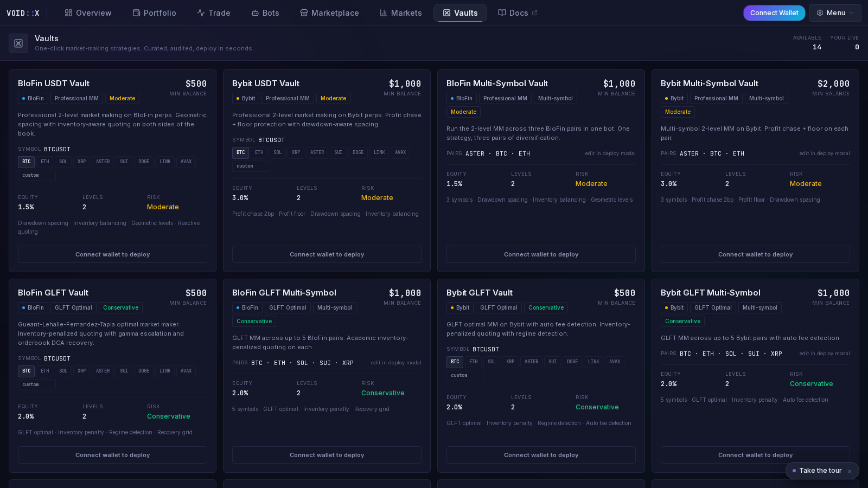Select SUI symbol in Bybit GLFT Vault
This screenshot has width=868, height=488.
[552, 362]
